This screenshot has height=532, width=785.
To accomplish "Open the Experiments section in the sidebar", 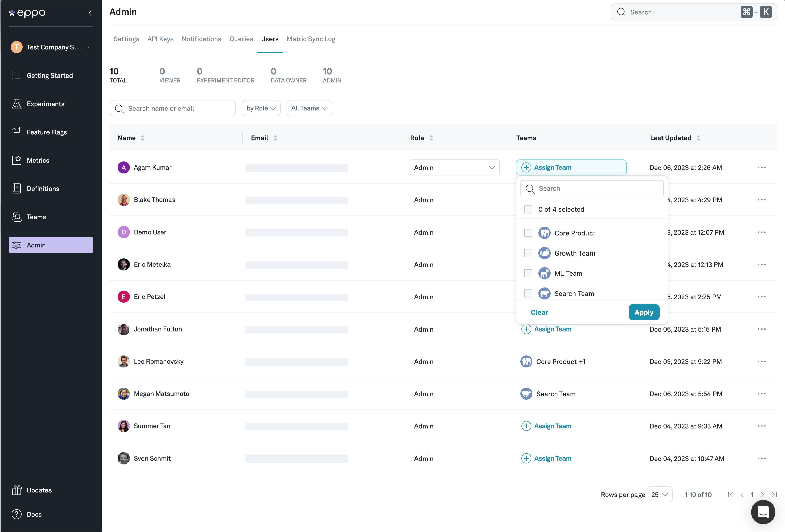I will coord(46,104).
